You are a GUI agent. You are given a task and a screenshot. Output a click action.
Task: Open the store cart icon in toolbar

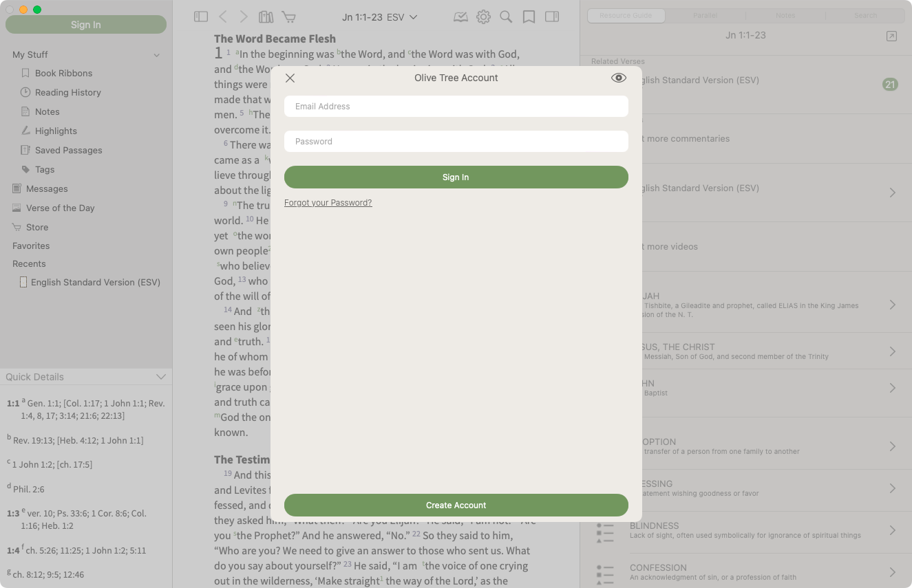coord(289,17)
